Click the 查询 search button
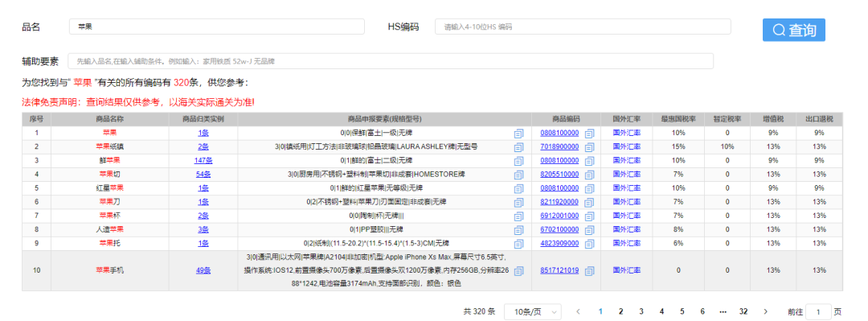 pyautogui.click(x=794, y=30)
